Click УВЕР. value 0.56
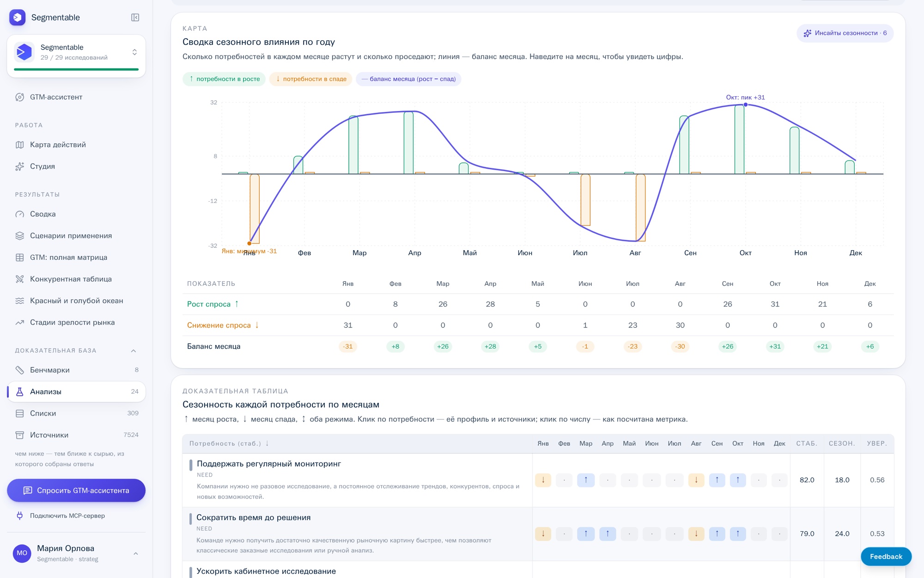This screenshot has width=924, height=578. (877, 480)
